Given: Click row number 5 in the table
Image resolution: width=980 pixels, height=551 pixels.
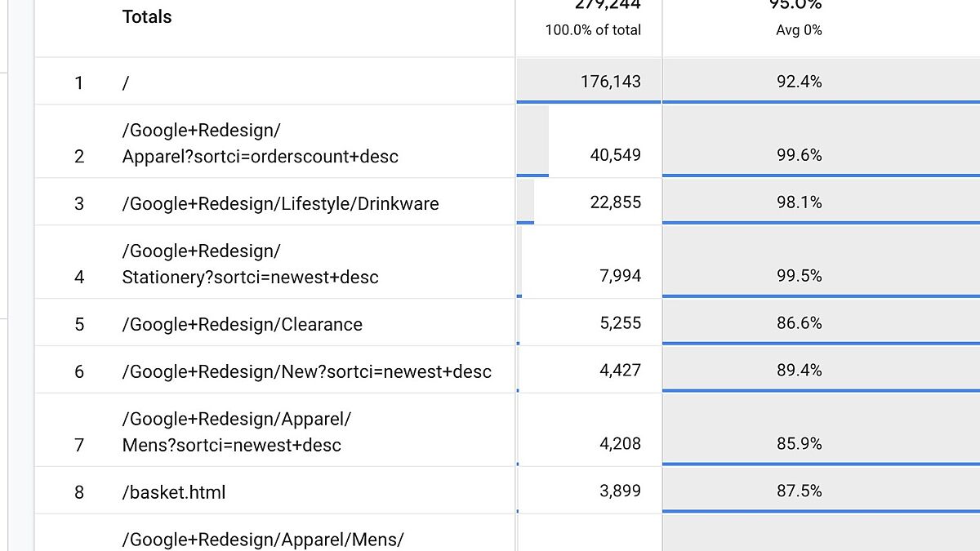Looking at the screenshot, I should point(78,324).
